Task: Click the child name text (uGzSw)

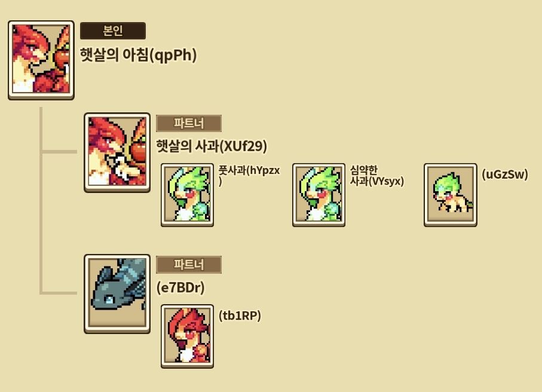Action: tap(505, 174)
